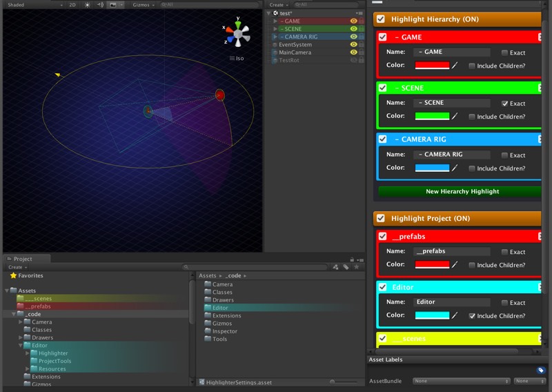
Task: Select the Project tab
Action: point(22,259)
